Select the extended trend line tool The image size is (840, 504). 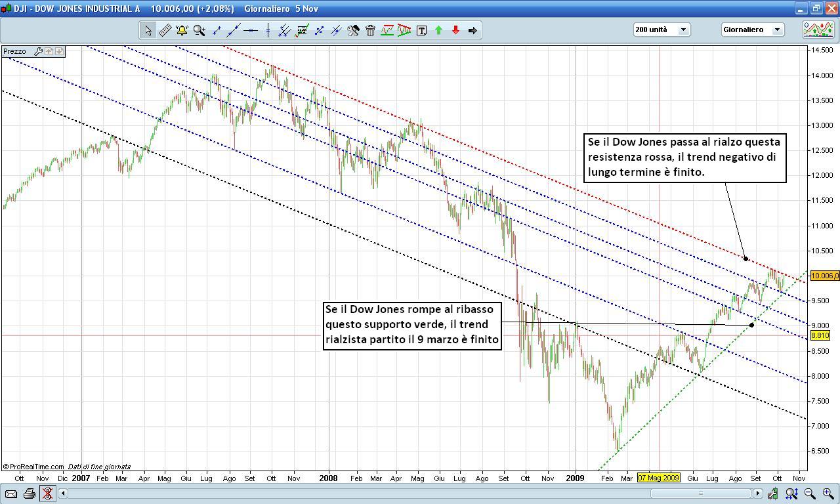point(234,30)
